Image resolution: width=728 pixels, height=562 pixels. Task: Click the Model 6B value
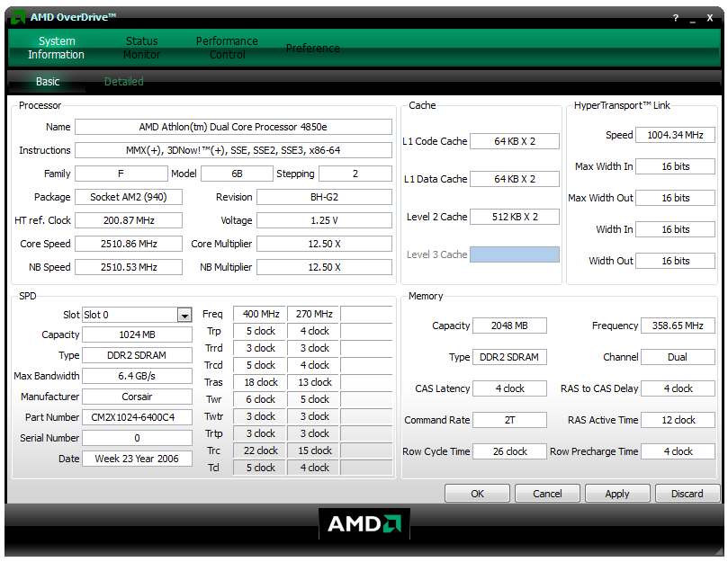tap(237, 174)
